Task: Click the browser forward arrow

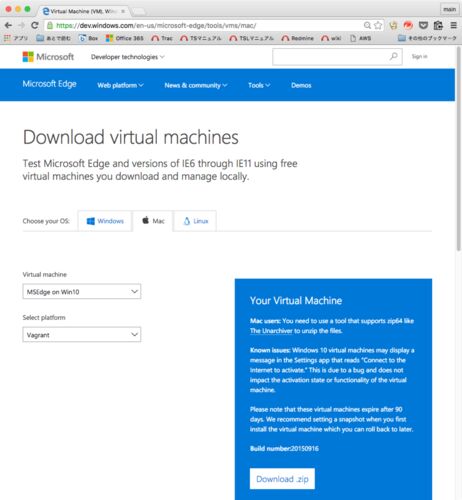Action: click(21, 25)
